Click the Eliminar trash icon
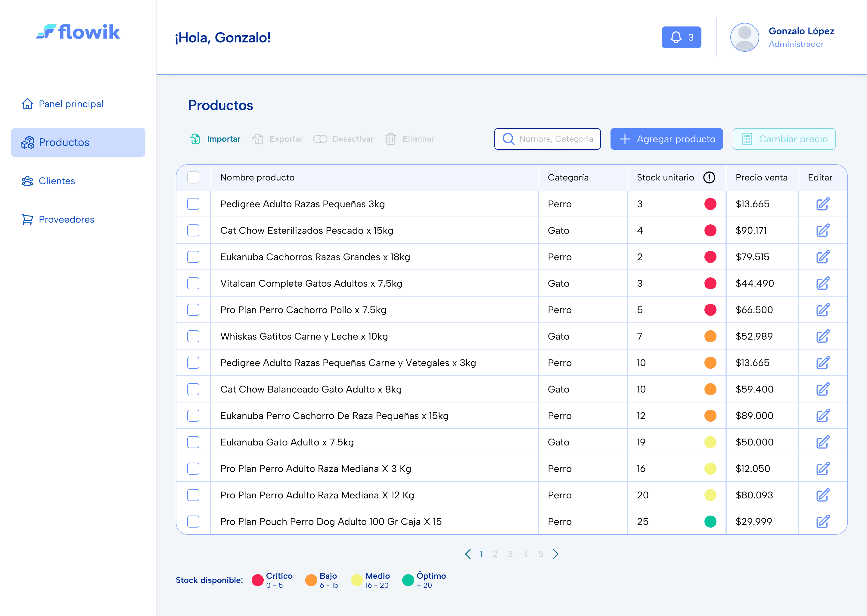The width and height of the screenshot is (867, 616). pos(391,139)
